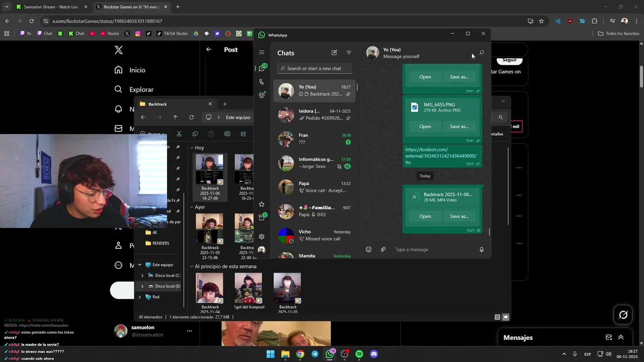Expand the Red network tree node
644x362 pixels.
tap(140, 297)
